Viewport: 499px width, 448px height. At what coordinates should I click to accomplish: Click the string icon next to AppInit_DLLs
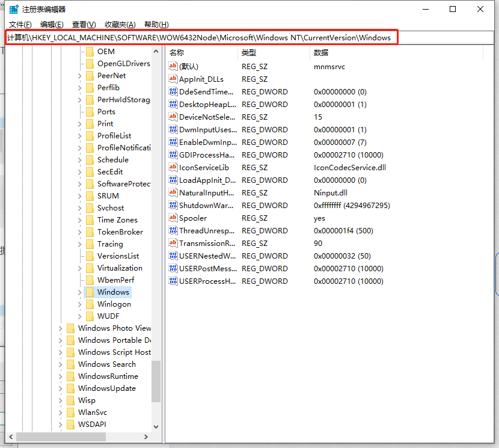(173, 79)
